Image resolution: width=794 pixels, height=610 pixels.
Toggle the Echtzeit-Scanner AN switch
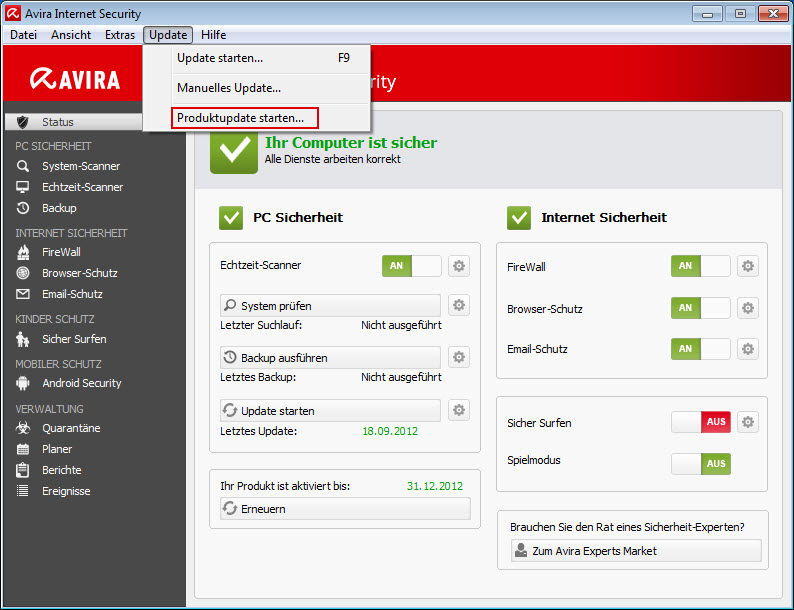pos(411,266)
